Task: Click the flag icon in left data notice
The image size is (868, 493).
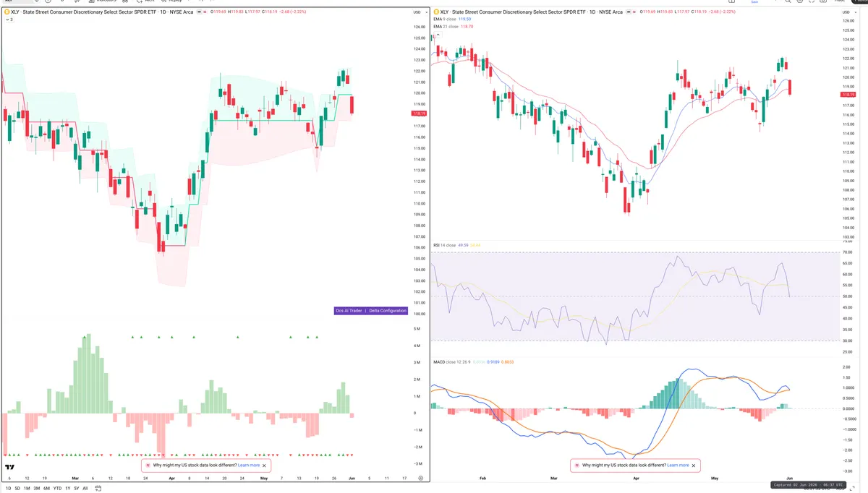Action: click(148, 466)
